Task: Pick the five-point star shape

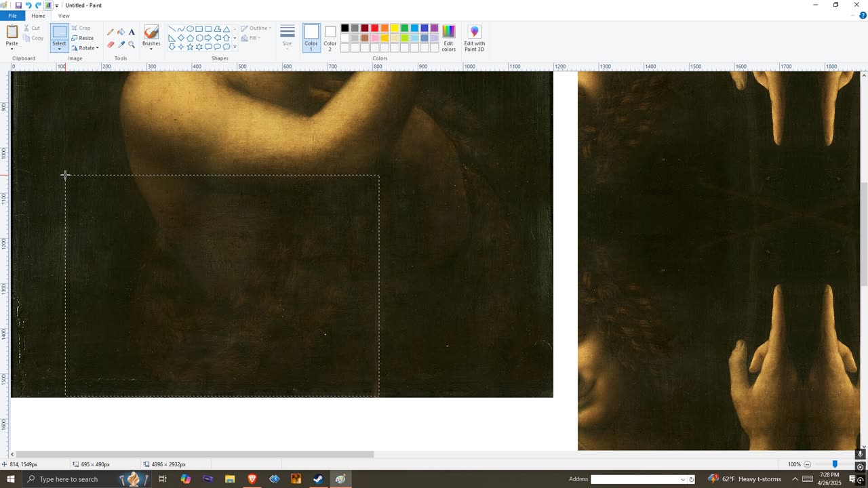Action: [x=191, y=47]
